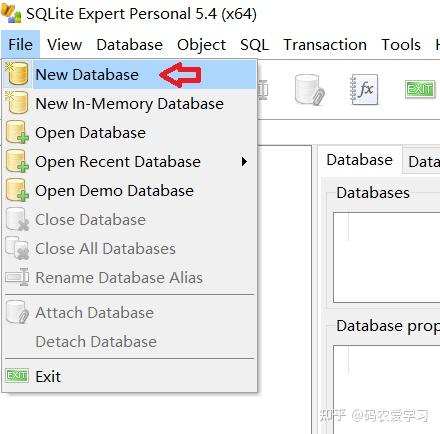Switch to the Database tab
The width and height of the screenshot is (440, 434).
359,160
